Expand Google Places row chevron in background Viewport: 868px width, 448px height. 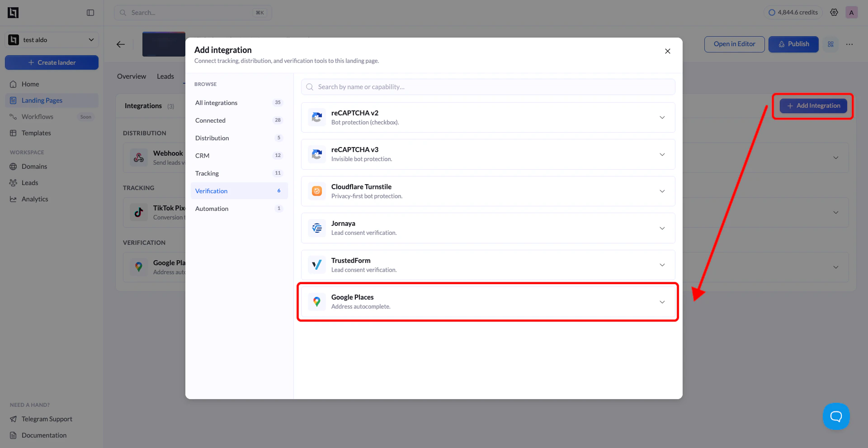(x=835, y=267)
